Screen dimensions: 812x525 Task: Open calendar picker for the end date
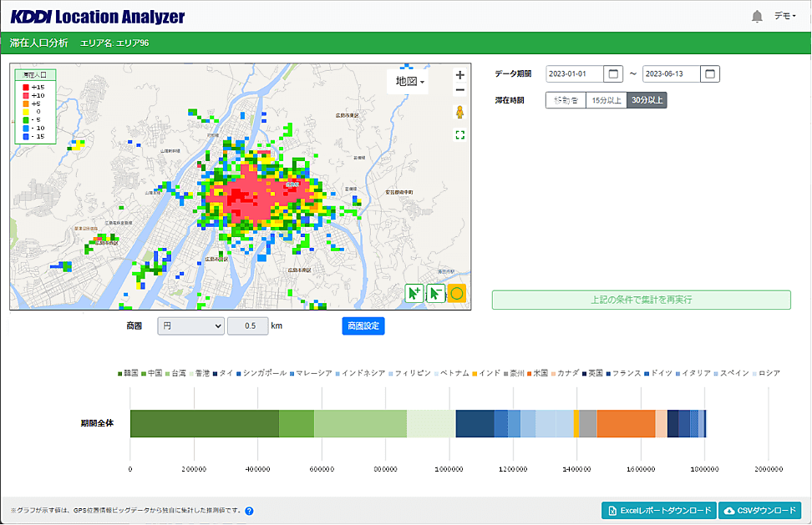click(710, 73)
